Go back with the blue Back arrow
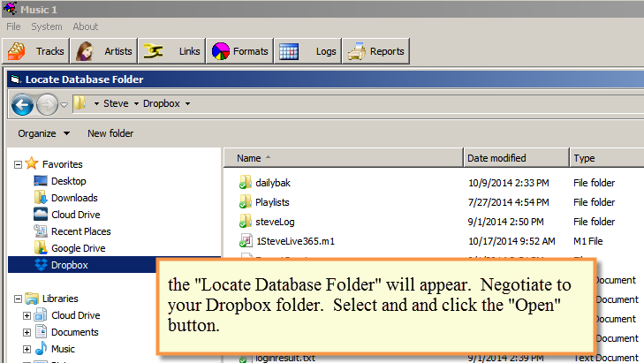The image size is (644, 363). click(22, 104)
